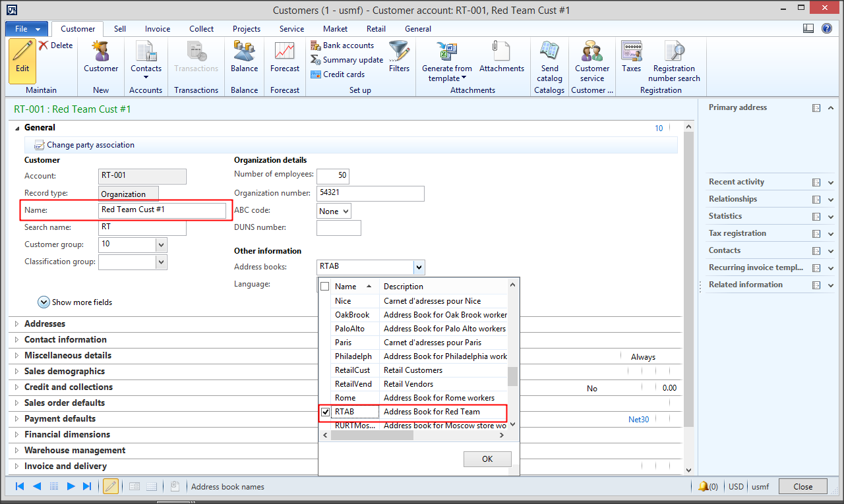Click the Taxes icon in Registration group
Screen dimensions: 844x504
tap(631, 59)
